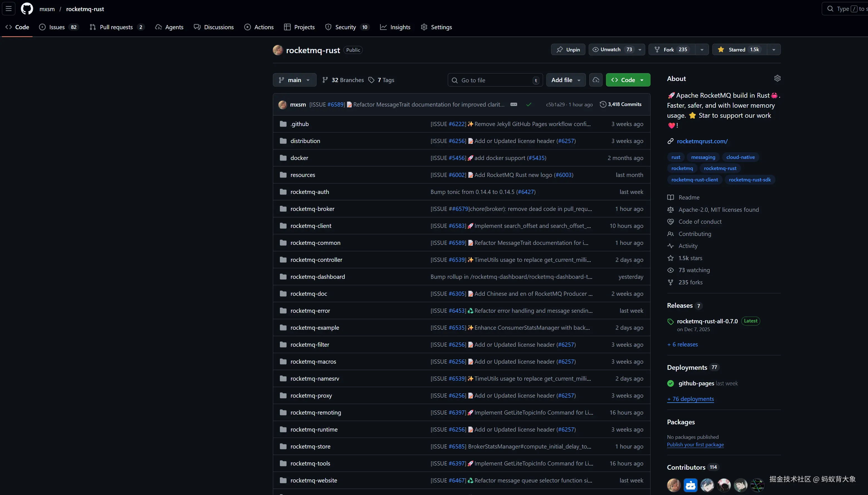Viewport: 868px width, 495px height.
Task: Click the + 76 deployments link
Action: pos(690,399)
